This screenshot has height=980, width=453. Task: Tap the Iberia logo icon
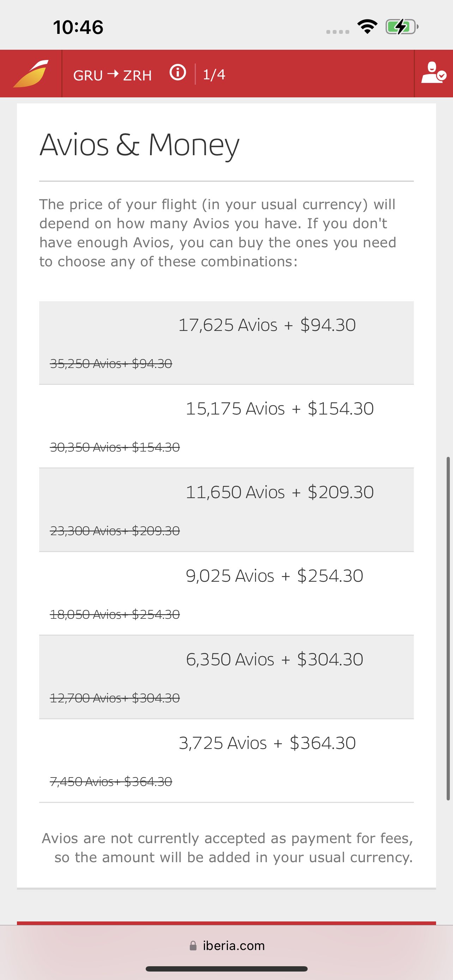[x=31, y=73]
